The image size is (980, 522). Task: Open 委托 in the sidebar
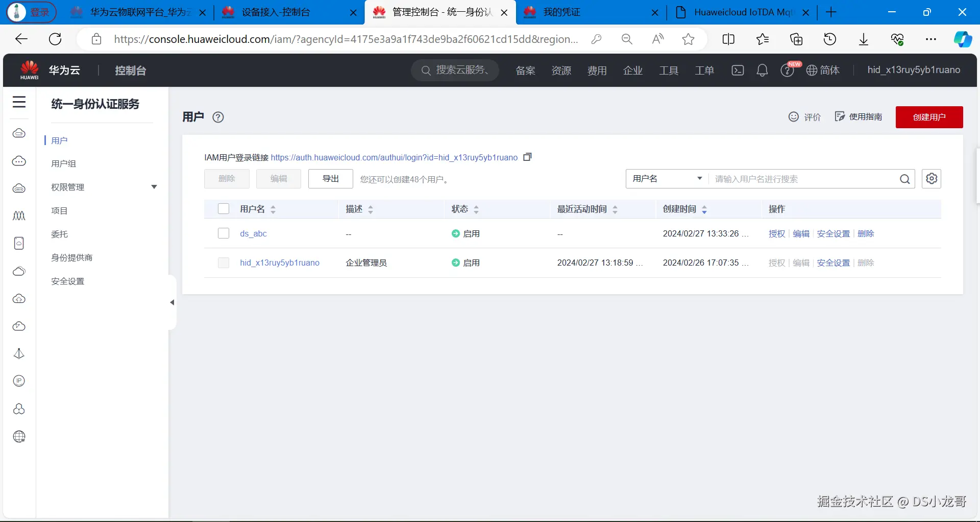[59, 234]
